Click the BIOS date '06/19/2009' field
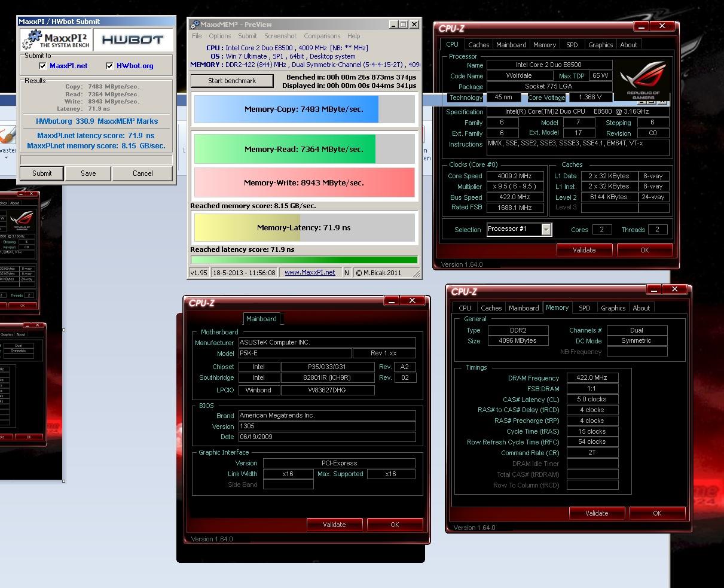 [327, 437]
